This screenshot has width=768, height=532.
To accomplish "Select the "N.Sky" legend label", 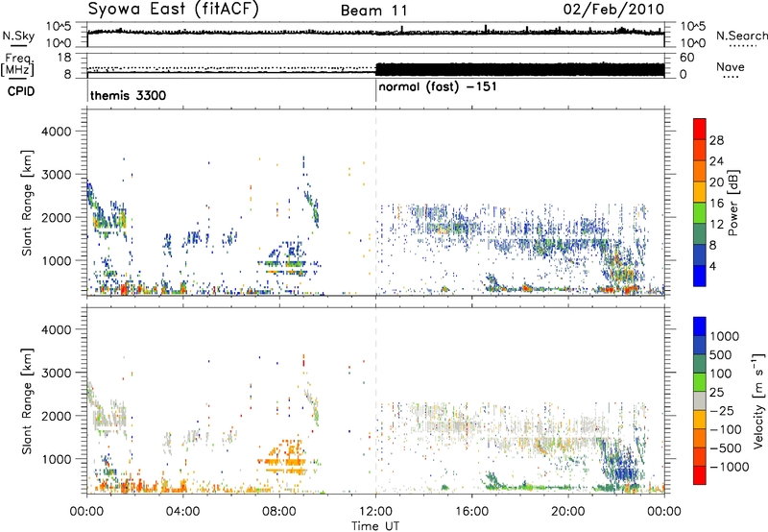I will pyautogui.click(x=18, y=36).
